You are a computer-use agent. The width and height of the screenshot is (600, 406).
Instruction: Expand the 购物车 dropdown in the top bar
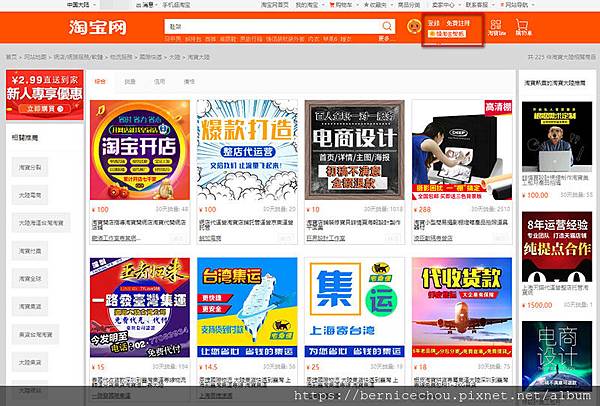pos(343,5)
